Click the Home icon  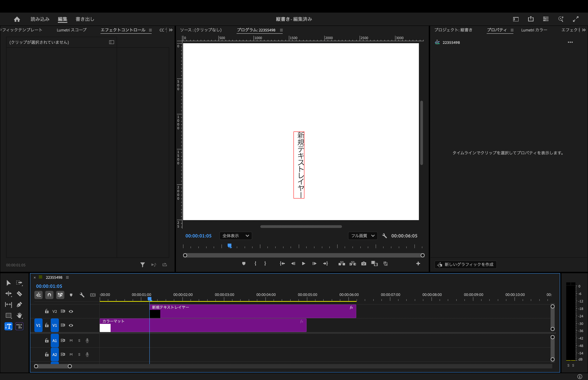coord(17,19)
